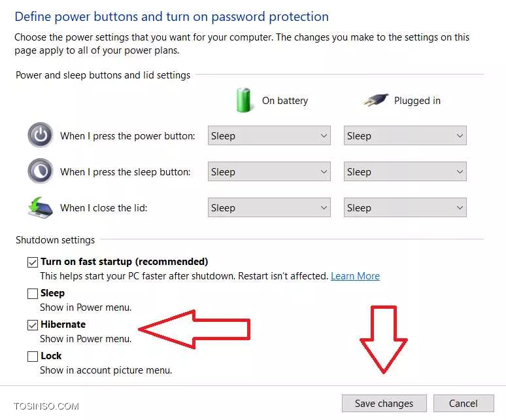Click the Cancel button

[x=464, y=404]
